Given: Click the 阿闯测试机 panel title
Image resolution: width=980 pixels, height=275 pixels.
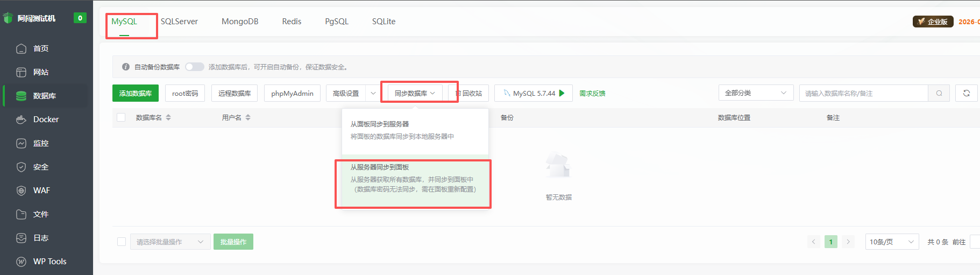Looking at the screenshot, I should click(x=36, y=18).
